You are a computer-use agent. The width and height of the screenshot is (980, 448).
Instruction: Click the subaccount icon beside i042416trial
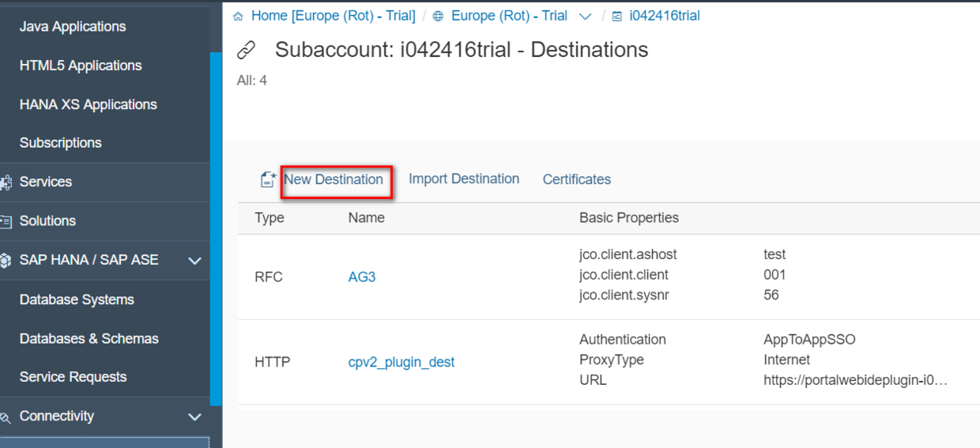616,16
